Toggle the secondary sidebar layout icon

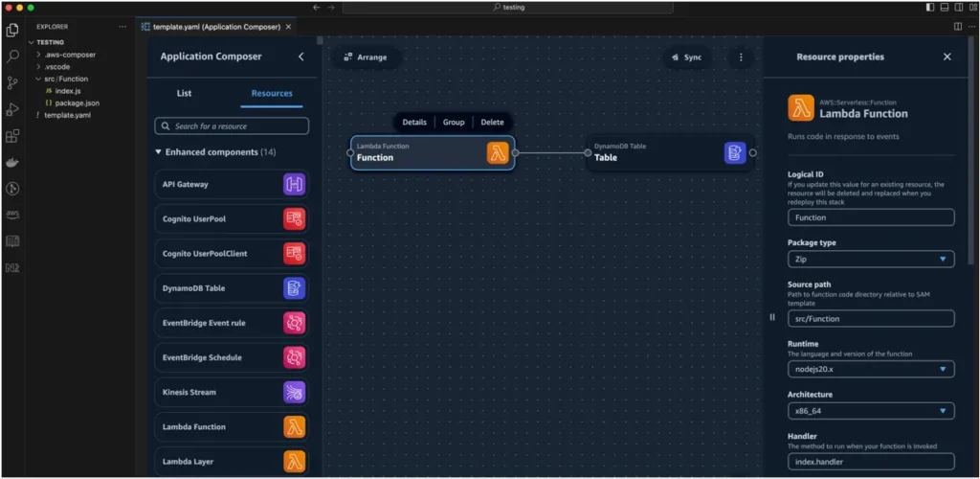[x=958, y=8]
